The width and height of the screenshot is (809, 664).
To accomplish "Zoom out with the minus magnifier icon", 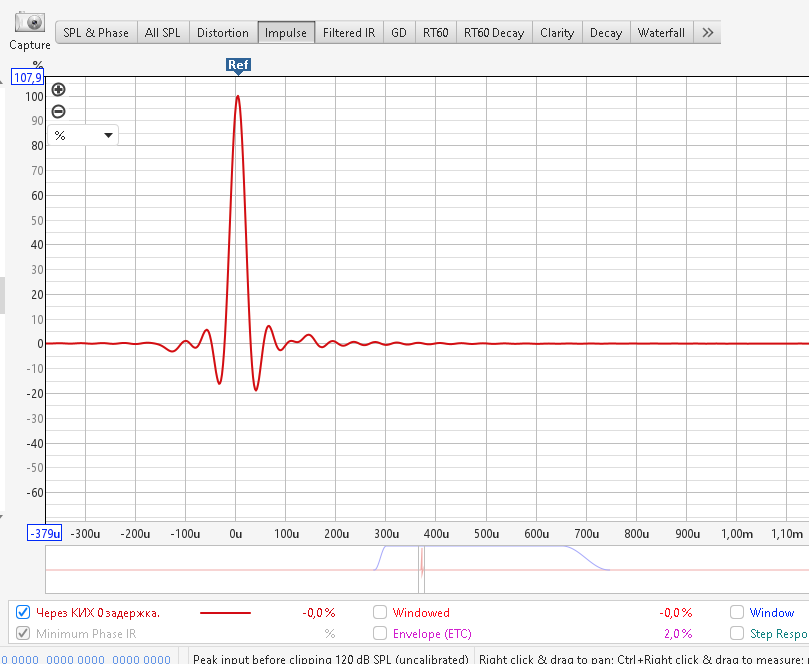I will 58,111.
